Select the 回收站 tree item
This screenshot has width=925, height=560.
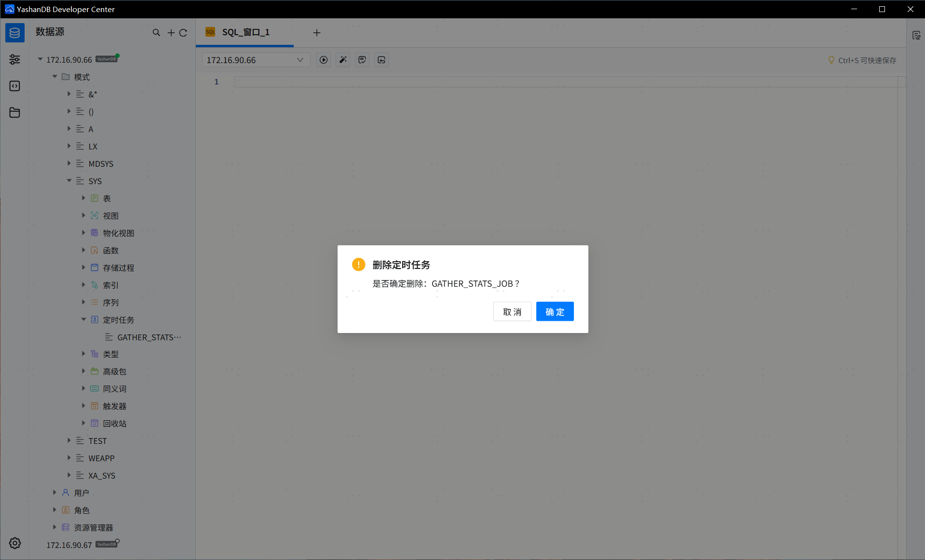coord(115,424)
